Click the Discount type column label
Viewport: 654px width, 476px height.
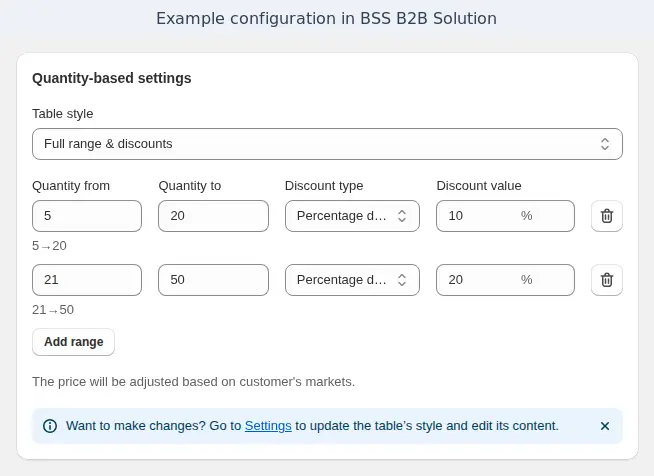point(324,186)
